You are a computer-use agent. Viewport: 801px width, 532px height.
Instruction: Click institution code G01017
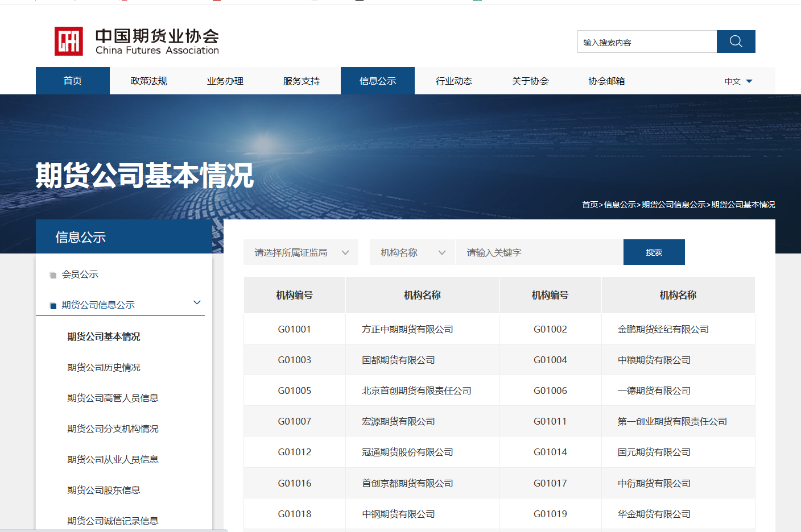[550, 483]
